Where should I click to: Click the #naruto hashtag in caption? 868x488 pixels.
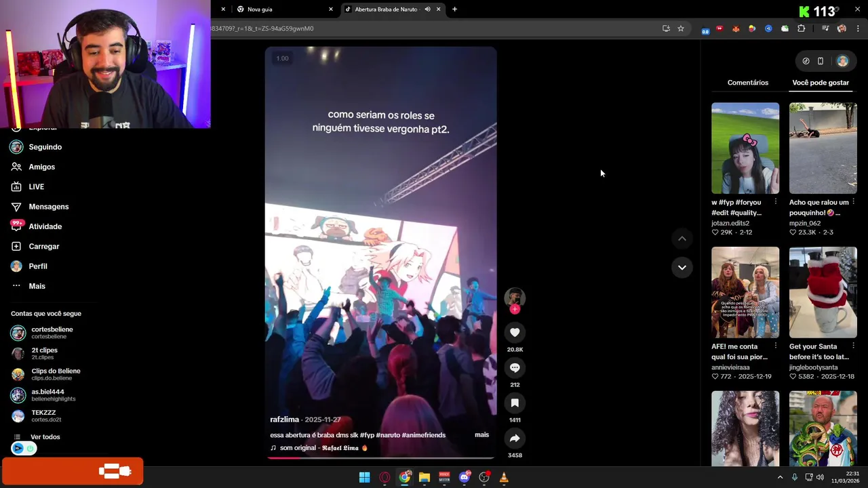tap(389, 435)
